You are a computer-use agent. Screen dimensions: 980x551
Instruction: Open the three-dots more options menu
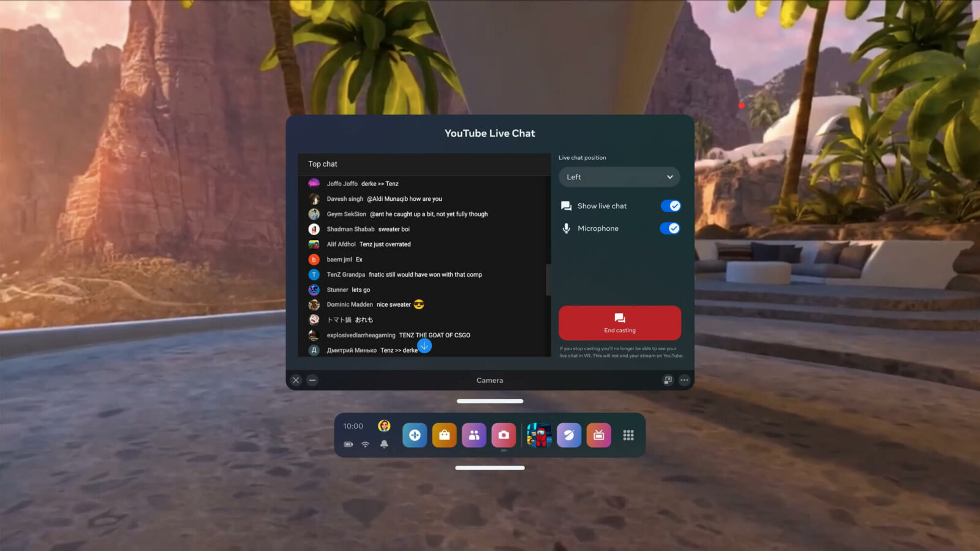[684, 380]
